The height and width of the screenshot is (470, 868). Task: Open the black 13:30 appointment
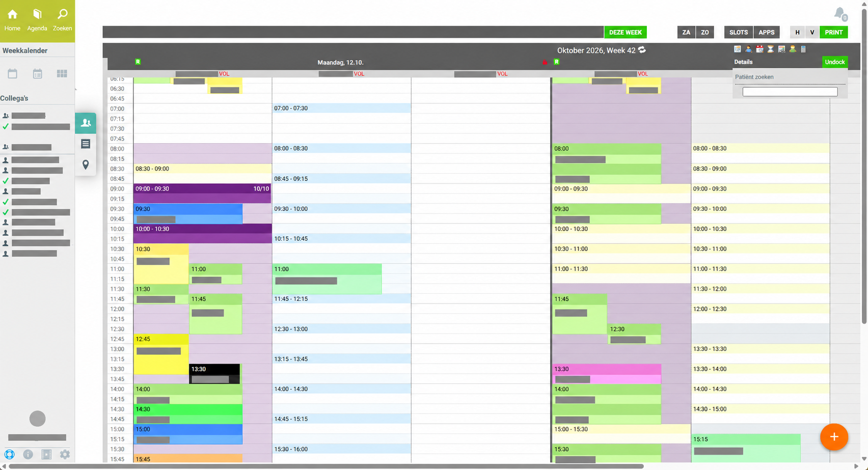point(214,374)
